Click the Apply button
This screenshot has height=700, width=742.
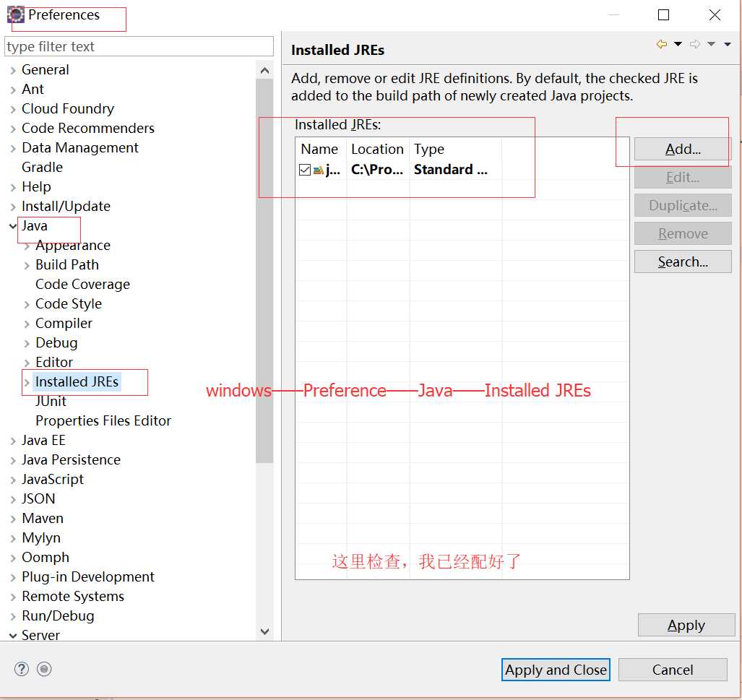[686, 625]
